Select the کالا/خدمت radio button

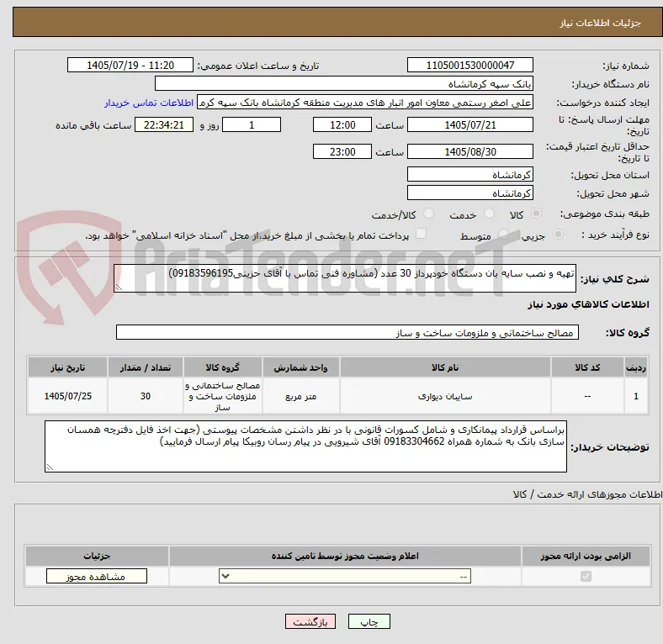tap(429, 214)
